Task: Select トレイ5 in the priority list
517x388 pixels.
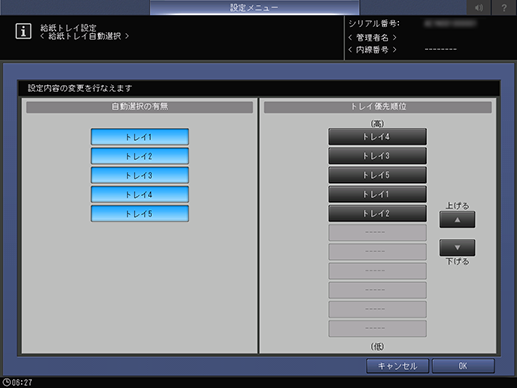Action: point(377,175)
